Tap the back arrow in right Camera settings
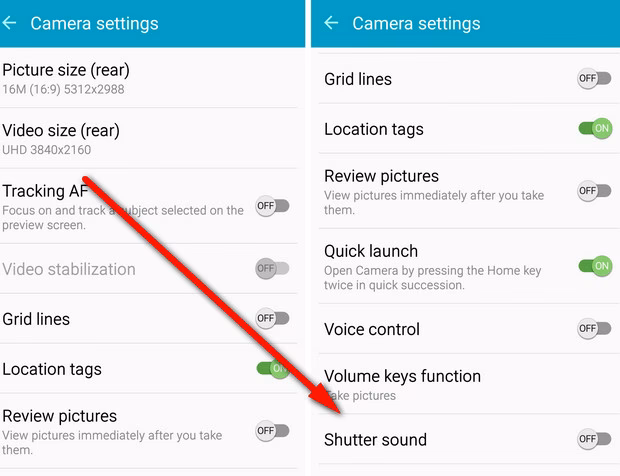 click(331, 23)
